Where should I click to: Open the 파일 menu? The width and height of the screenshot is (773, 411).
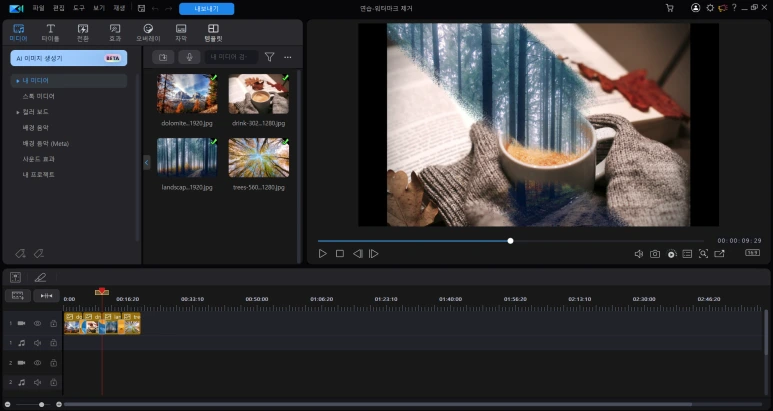click(x=38, y=8)
